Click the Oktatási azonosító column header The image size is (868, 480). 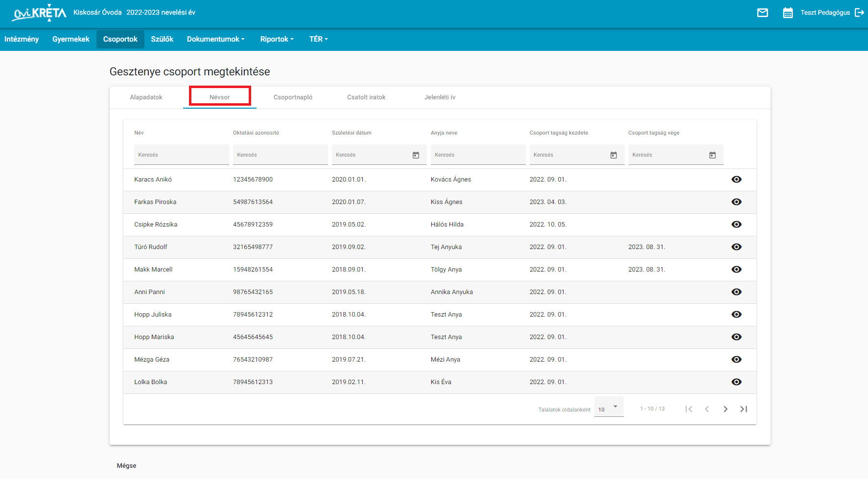pyautogui.click(x=256, y=133)
